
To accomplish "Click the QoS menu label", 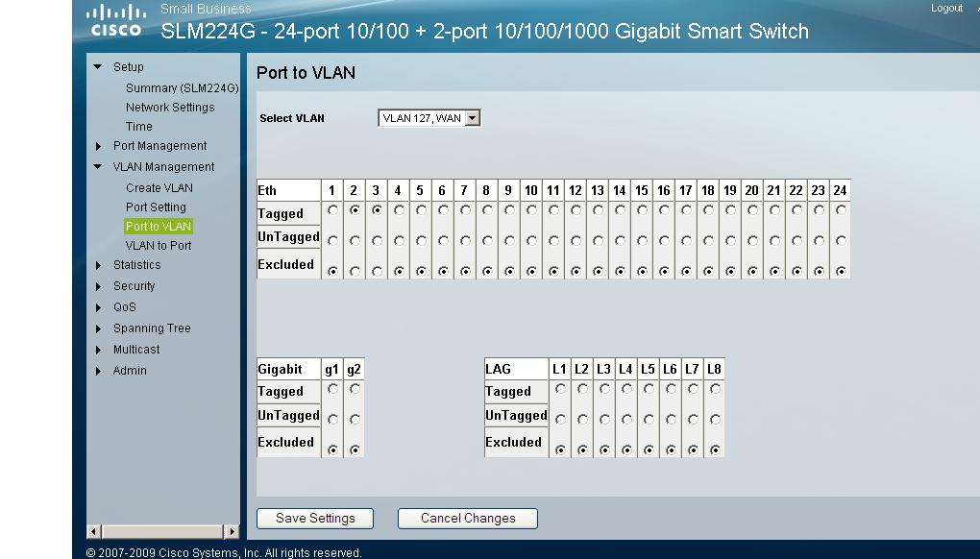I will (x=124, y=307).
